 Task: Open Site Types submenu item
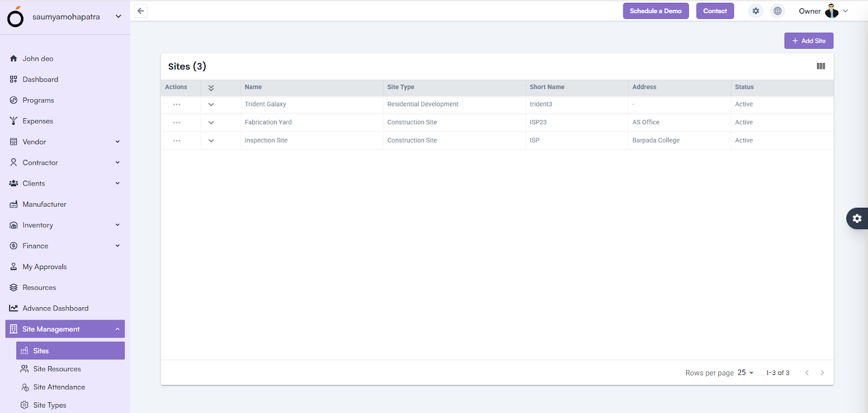pos(49,405)
